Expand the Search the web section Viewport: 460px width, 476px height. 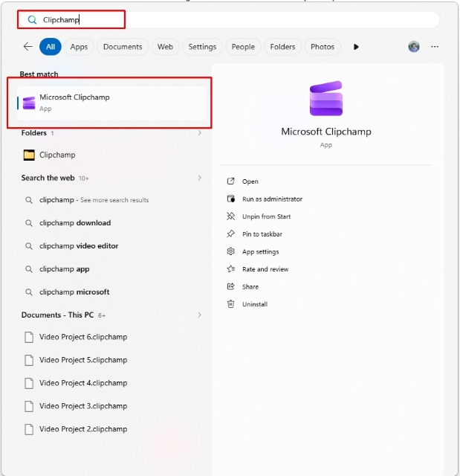coord(199,178)
